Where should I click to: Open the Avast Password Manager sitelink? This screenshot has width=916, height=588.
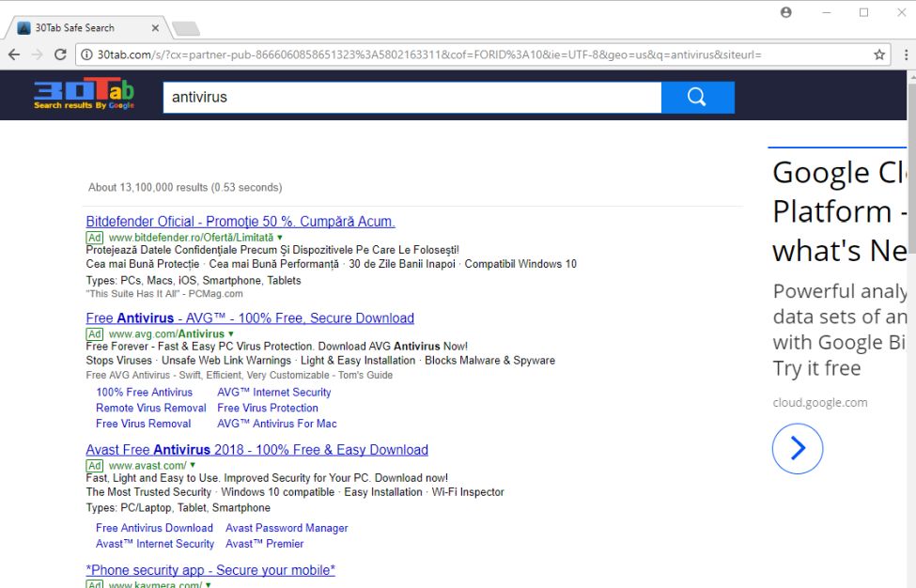[x=287, y=528]
